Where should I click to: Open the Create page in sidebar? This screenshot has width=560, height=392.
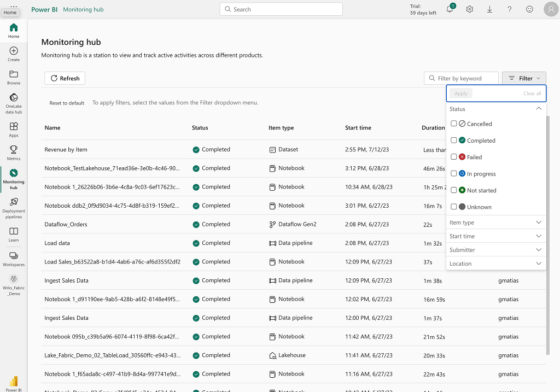pos(14,54)
